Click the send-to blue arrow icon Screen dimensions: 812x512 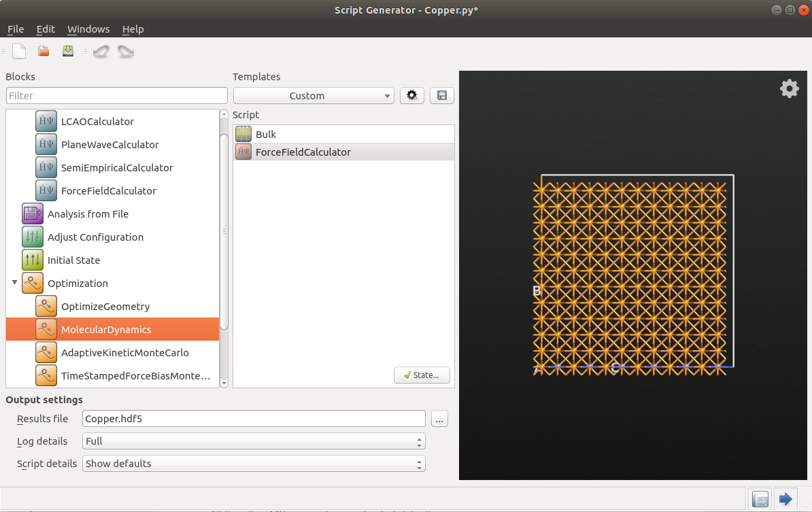pyautogui.click(x=785, y=499)
